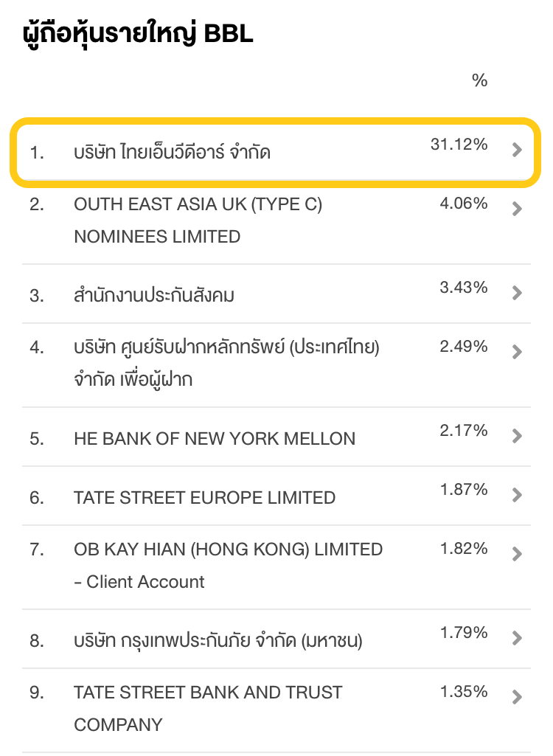Open the chevron next to 1.82%
This screenshot has width=553, height=756.
(517, 554)
